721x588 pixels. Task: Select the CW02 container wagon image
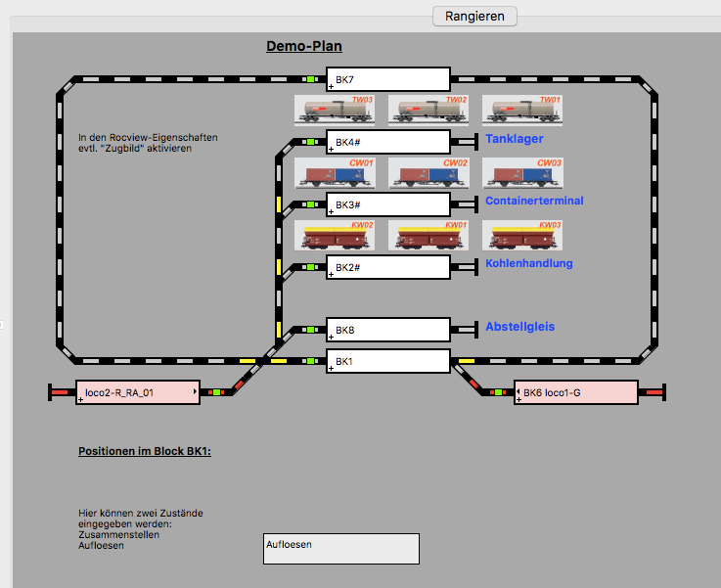(x=428, y=173)
